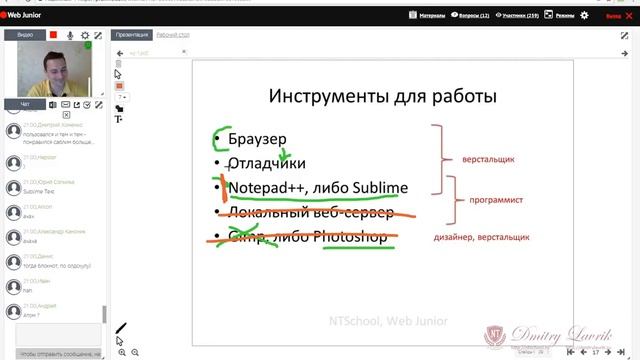Image resolution: width=640 pixels, height=360 pixels.
Task: Pick the orange drawing color swatch
Action: click(119, 86)
